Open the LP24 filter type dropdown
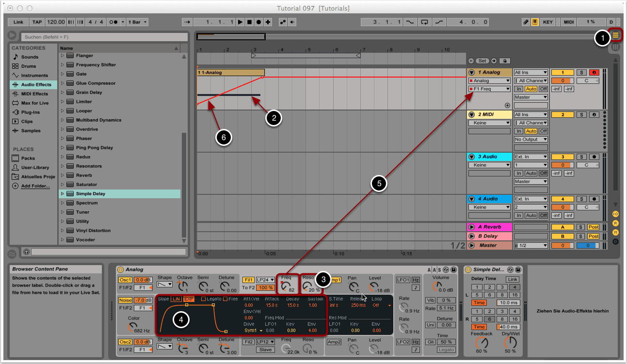 (x=265, y=280)
